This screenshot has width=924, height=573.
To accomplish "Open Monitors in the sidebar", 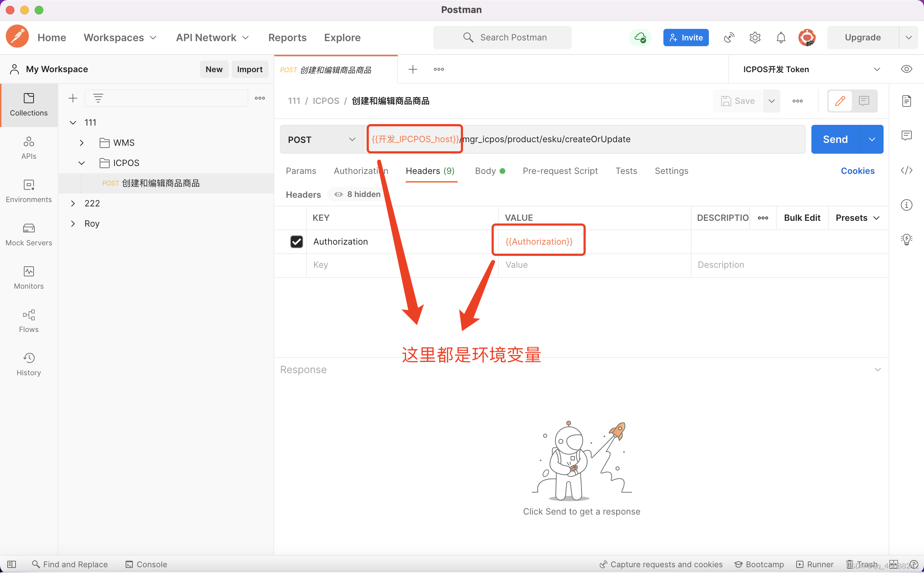I will [x=29, y=277].
